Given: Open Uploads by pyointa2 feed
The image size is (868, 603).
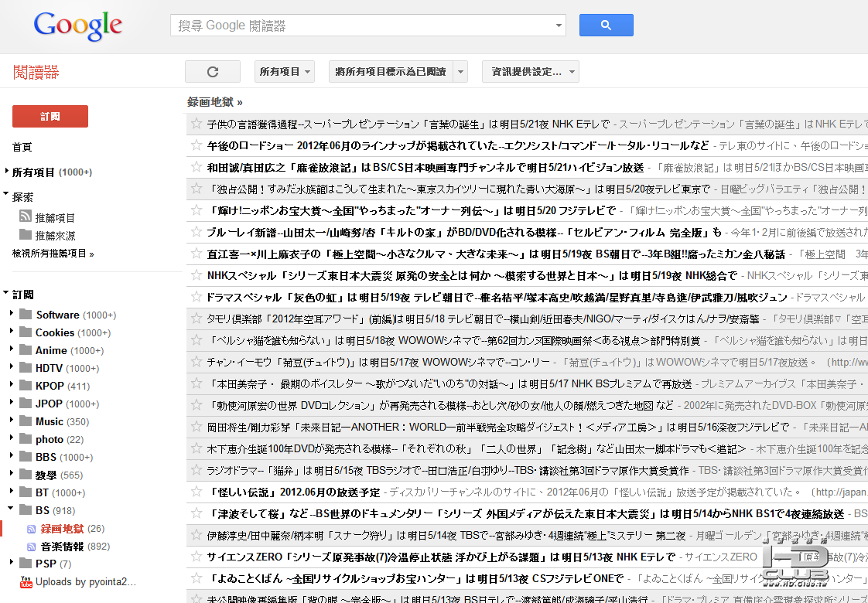Looking at the screenshot, I should click(86, 581).
